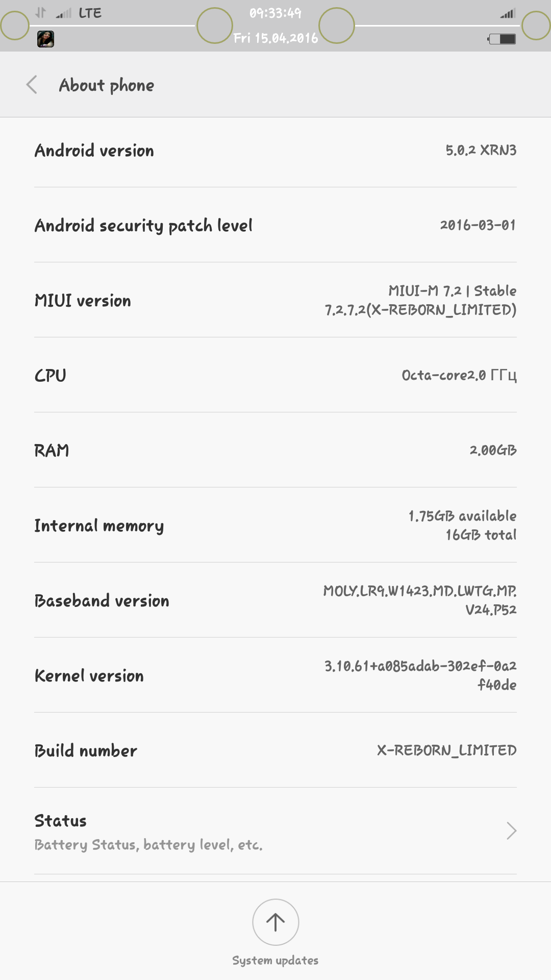
Task: Tap the Baseband version row
Action: click(275, 600)
